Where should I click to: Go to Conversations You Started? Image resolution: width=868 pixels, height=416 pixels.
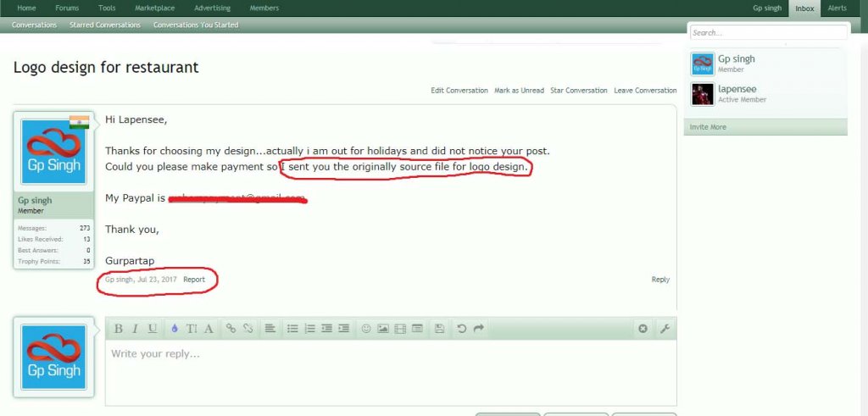(x=196, y=25)
